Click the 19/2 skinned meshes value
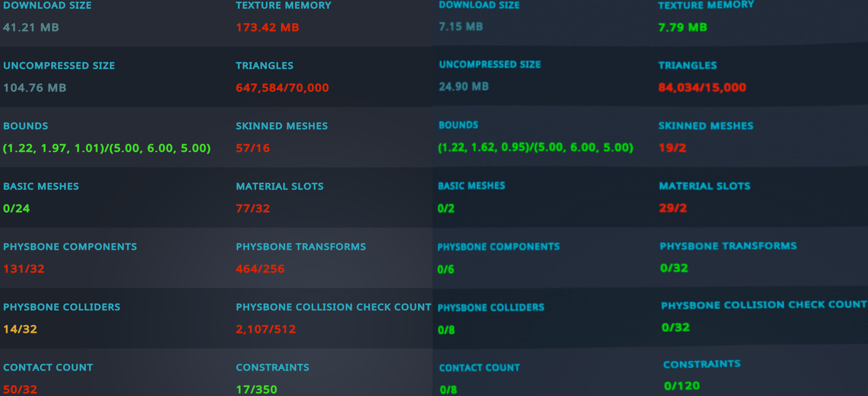Screen dimensions: 868x396 tap(672, 148)
